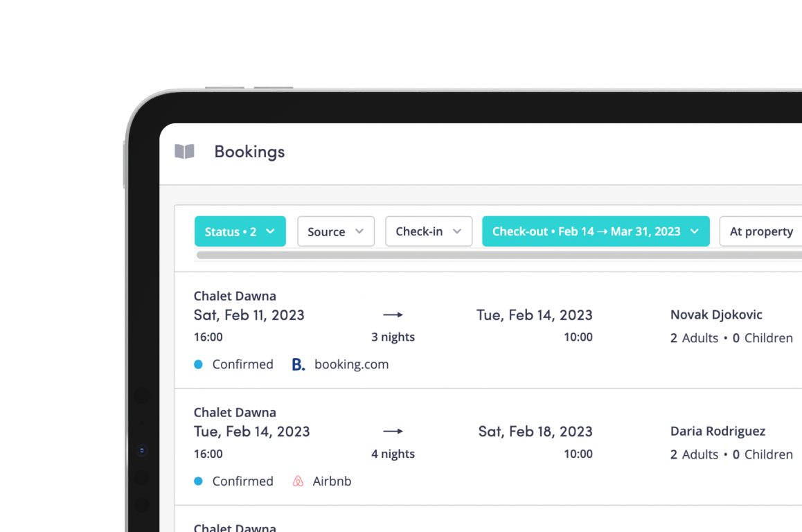The width and height of the screenshot is (802, 532).
Task: Click the booking.com B logo icon
Action: tap(298, 364)
